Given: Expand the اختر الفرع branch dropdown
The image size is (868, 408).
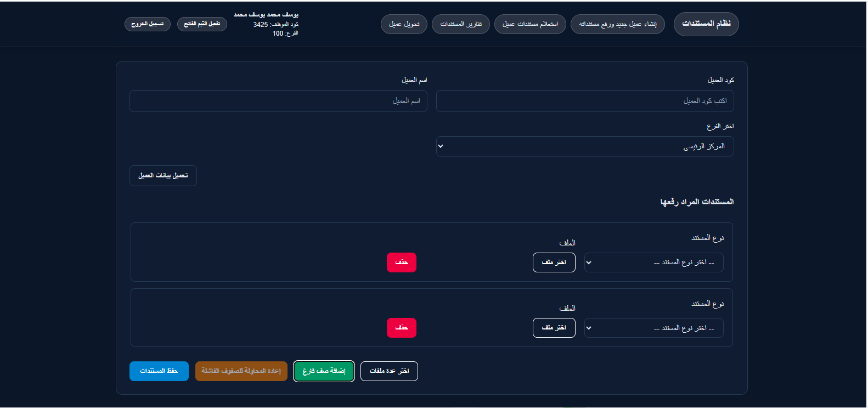Looking at the screenshot, I should (x=585, y=147).
